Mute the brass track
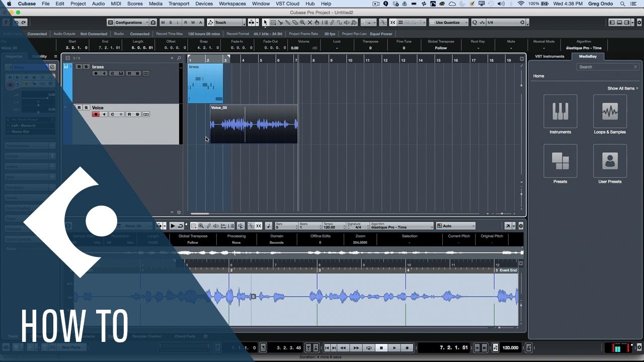The width and height of the screenshot is (644, 362). pyautogui.click(x=79, y=66)
